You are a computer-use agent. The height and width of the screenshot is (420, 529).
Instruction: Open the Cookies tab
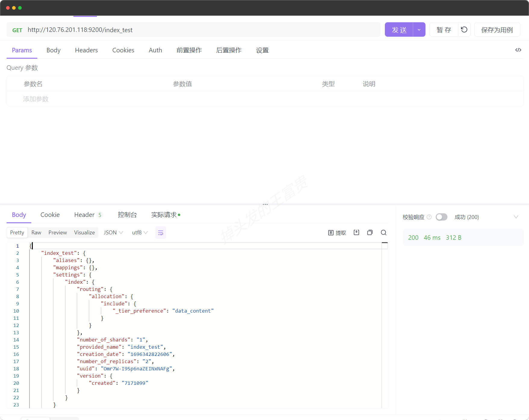coord(123,50)
